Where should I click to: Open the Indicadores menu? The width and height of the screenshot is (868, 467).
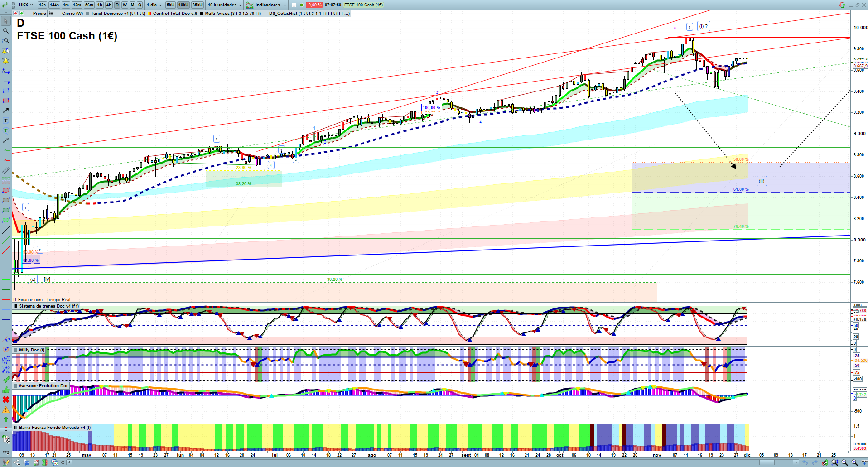point(266,5)
